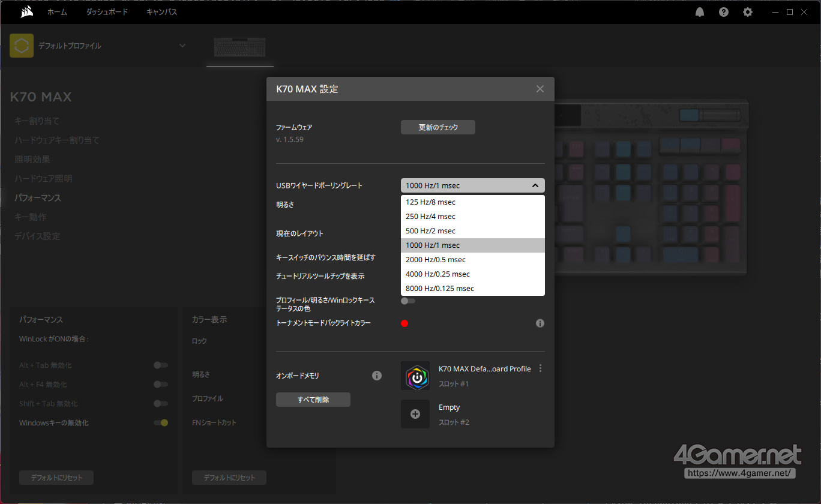Open the help question mark icon

(724, 12)
